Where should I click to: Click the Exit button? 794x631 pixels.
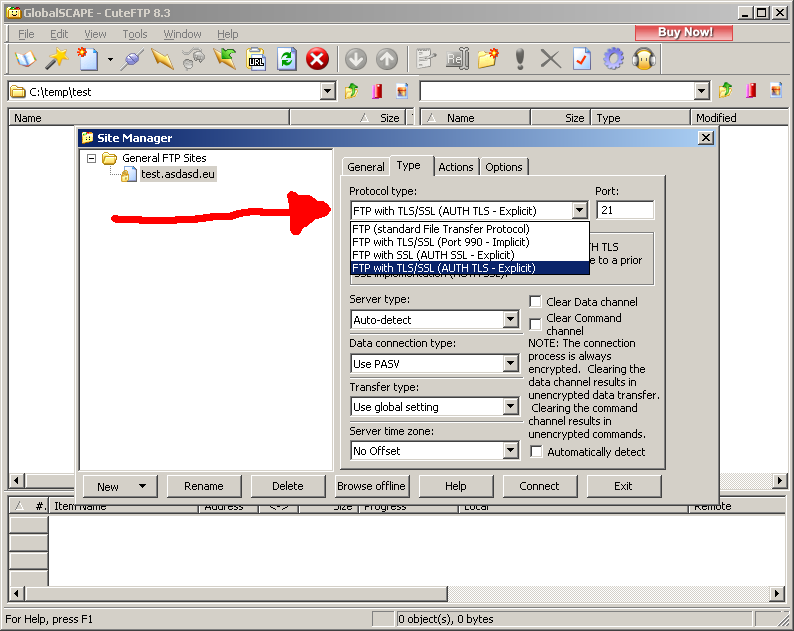click(x=623, y=486)
